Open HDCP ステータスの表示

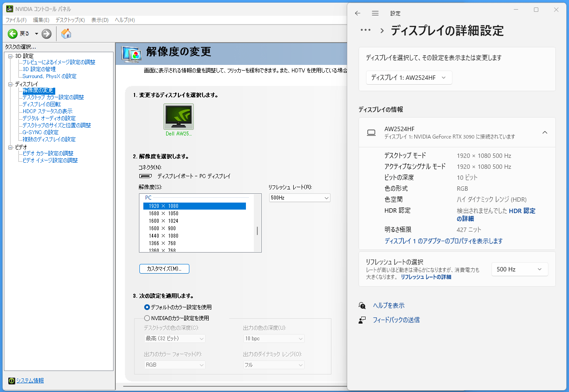47,111
